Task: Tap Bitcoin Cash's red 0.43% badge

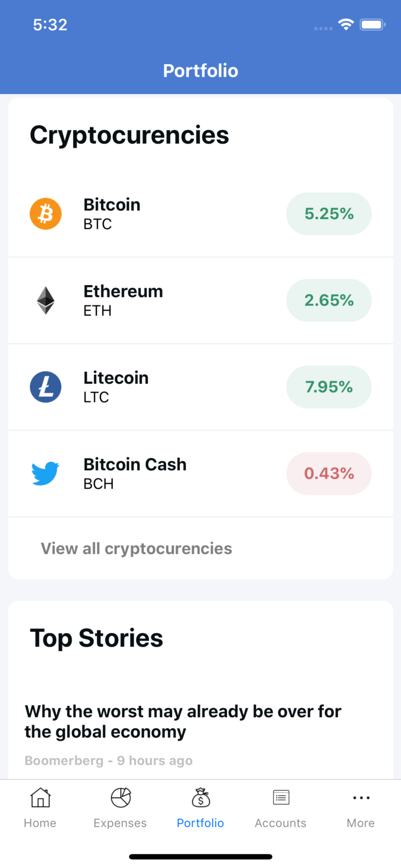Action: pyautogui.click(x=329, y=473)
